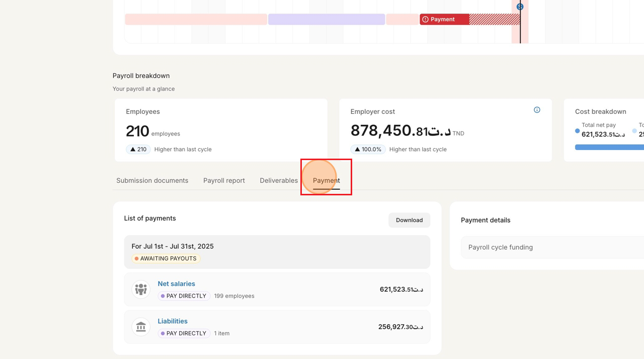Open the Submission documents tab
Screen dimensions: 644x359
[x=152, y=181]
